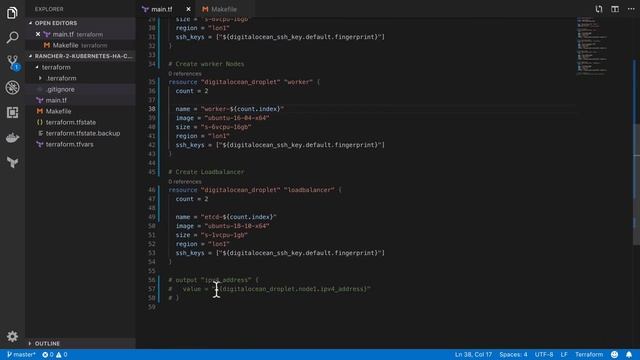Viewport: 640px width, 360px height.
Task: Click errors and warnings count in status bar
Action: click(55, 354)
